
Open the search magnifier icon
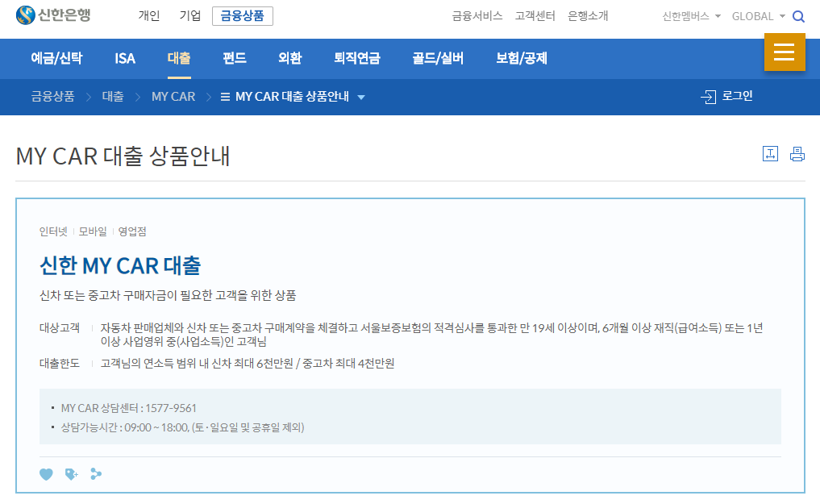[798, 16]
